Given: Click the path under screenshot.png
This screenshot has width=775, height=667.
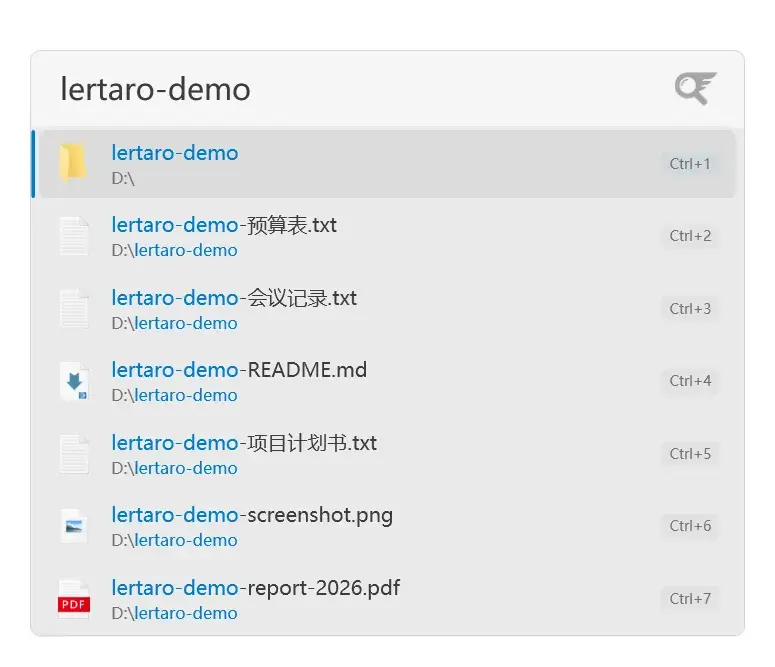Looking at the screenshot, I should pos(174,540).
